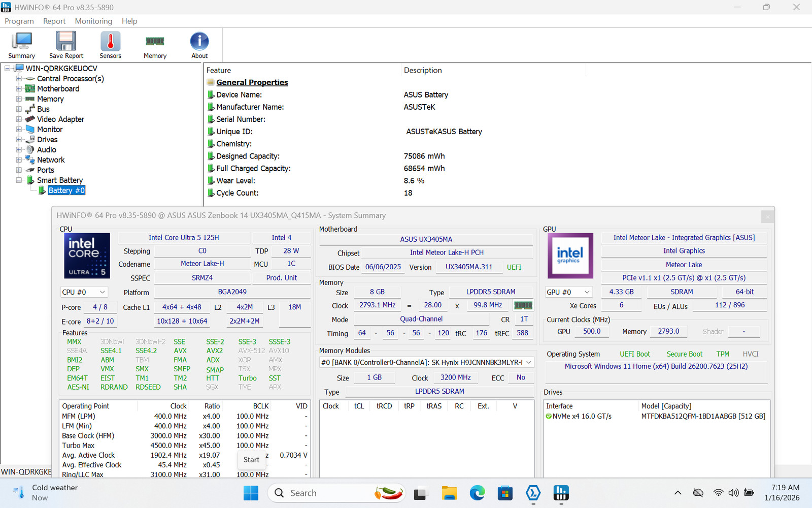
Task: Open the Monitoring menu
Action: [93, 21]
